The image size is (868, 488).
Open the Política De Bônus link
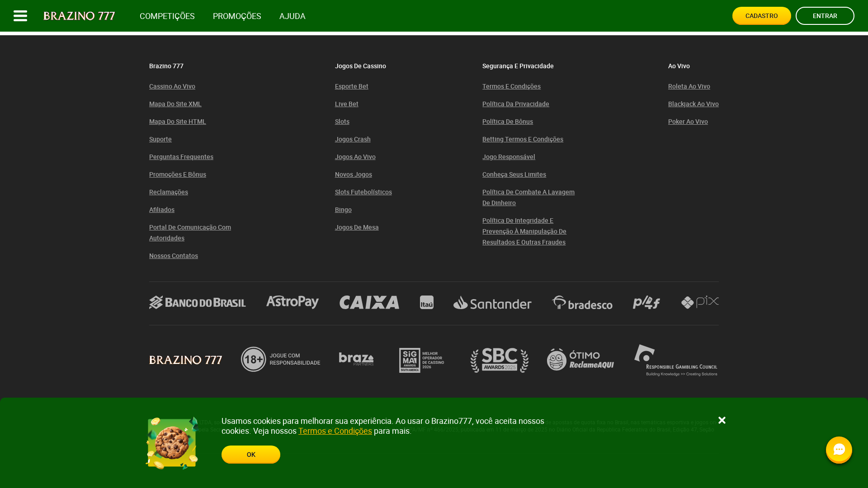[x=508, y=122]
